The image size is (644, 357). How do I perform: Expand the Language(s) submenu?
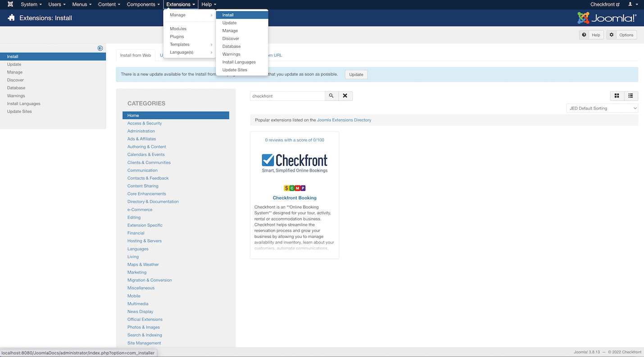click(189, 52)
